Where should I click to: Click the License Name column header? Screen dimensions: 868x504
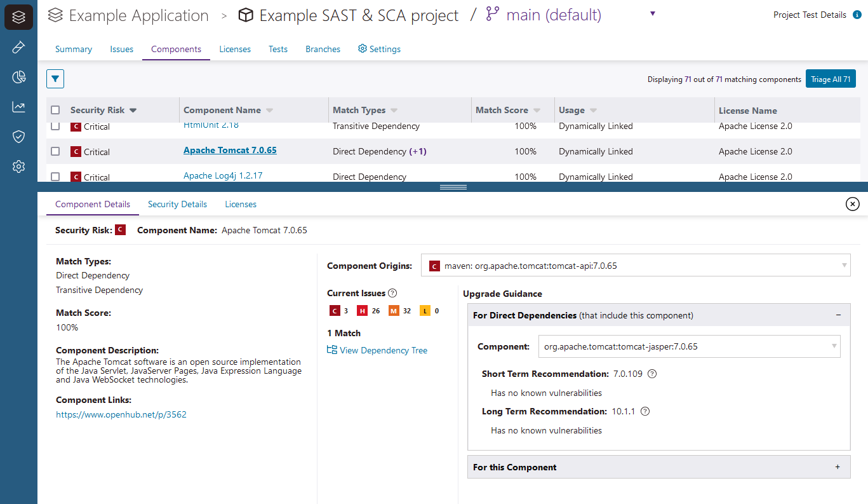click(x=748, y=110)
